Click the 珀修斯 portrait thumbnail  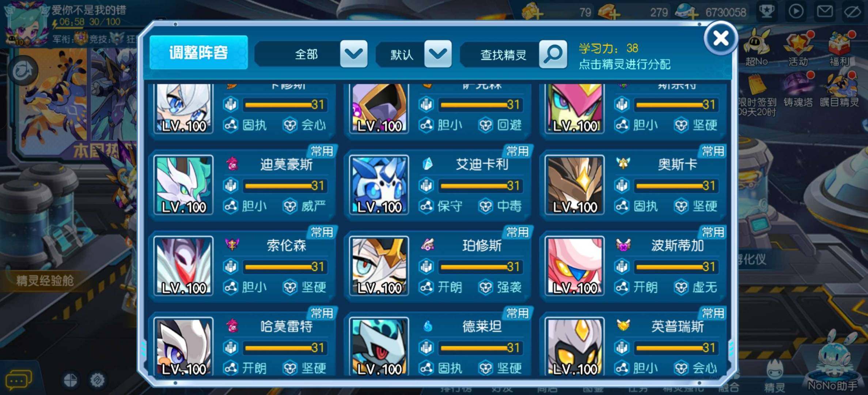coord(379,266)
